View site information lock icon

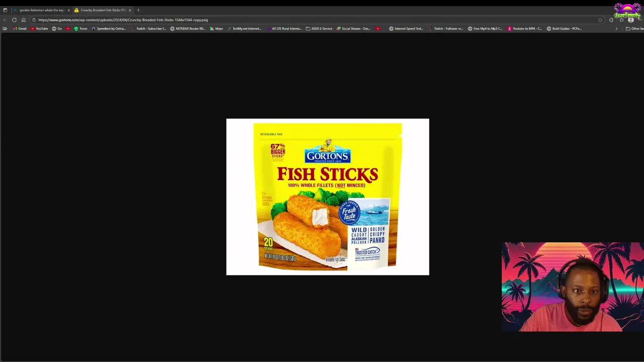pyautogui.click(x=34, y=20)
